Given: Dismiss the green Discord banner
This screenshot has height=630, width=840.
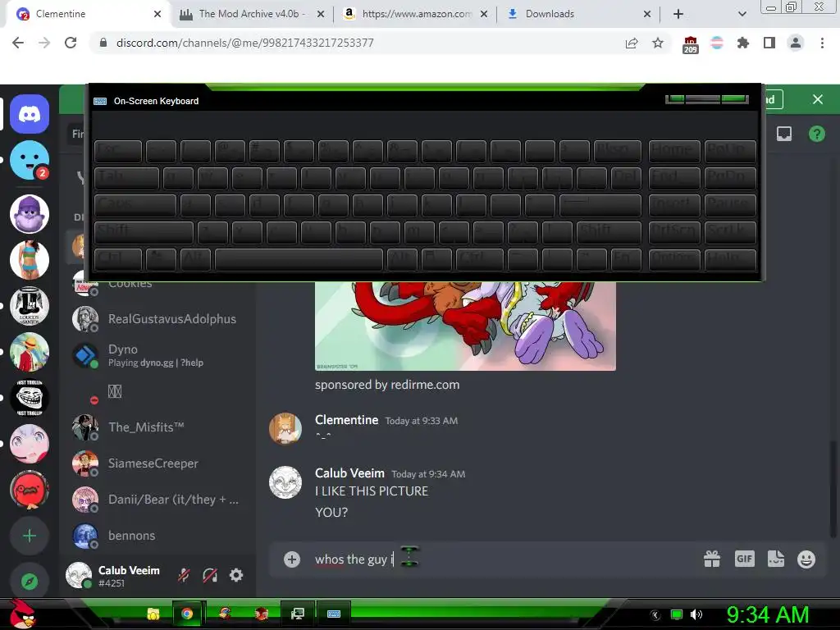Looking at the screenshot, I should (818, 99).
